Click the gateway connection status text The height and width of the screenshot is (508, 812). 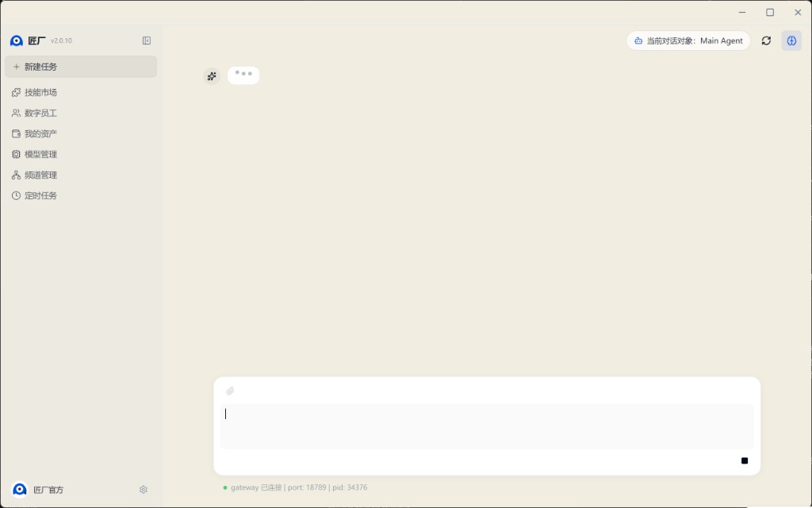pyautogui.click(x=298, y=487)
